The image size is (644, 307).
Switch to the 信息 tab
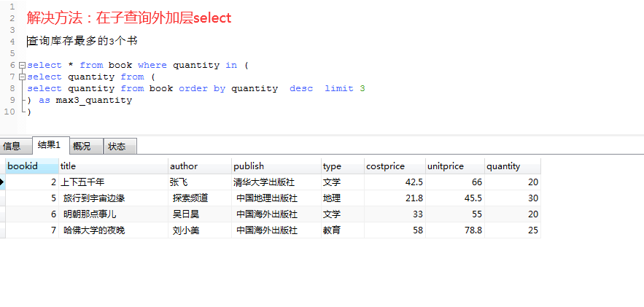(15, 146)
